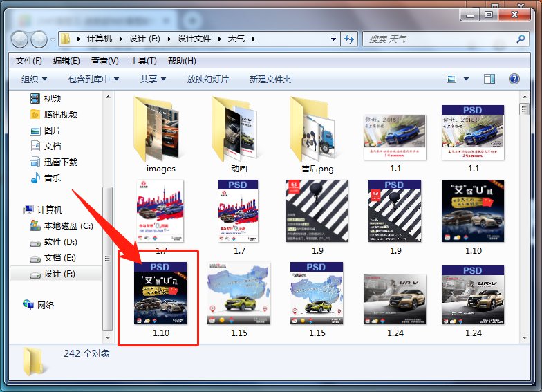Select the 1.24 image thumbnail without PSD badge
The width and height of the screenshot is (542, 392).
395,299
